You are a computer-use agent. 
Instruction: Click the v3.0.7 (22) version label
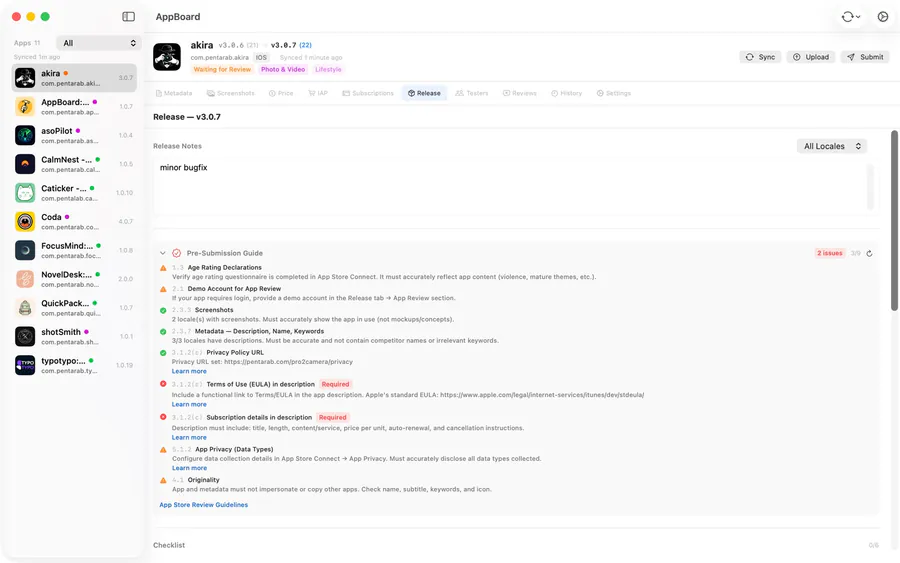[291, 45]
